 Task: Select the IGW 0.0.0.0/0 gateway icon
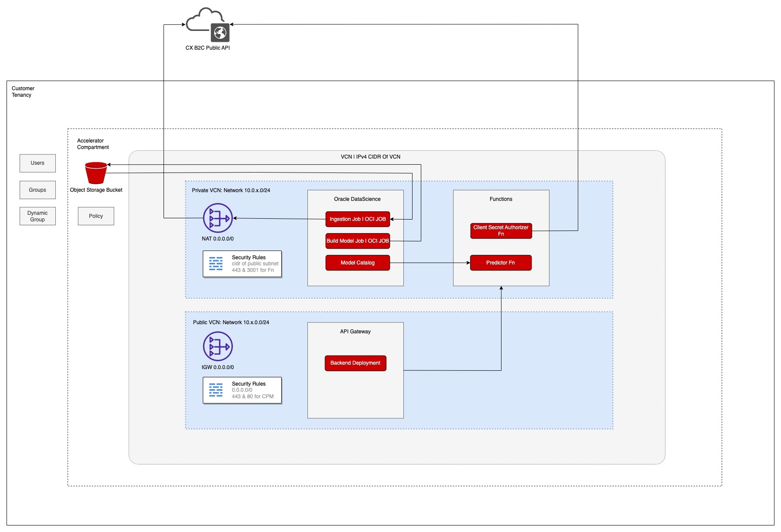(218, 346)
